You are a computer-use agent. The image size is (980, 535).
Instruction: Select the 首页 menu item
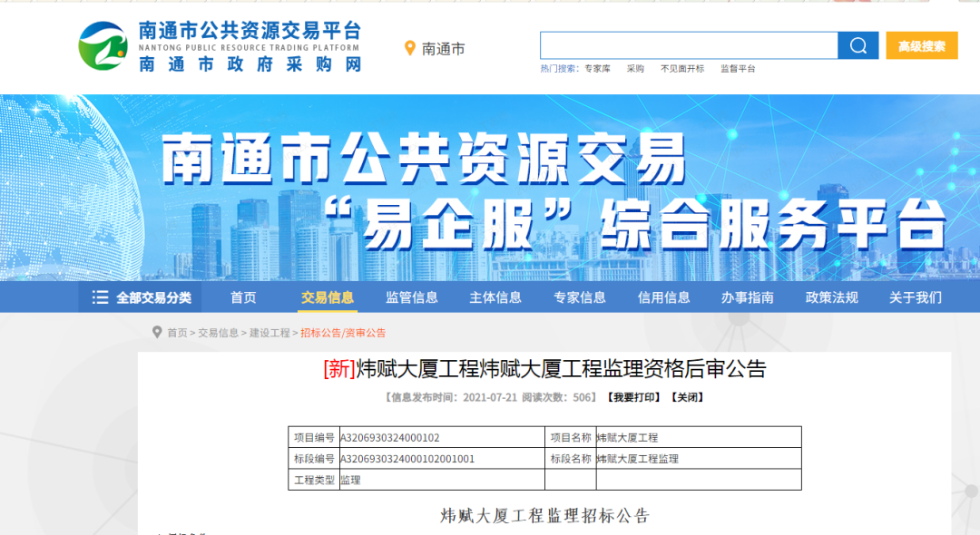click(x=242, y=296)
